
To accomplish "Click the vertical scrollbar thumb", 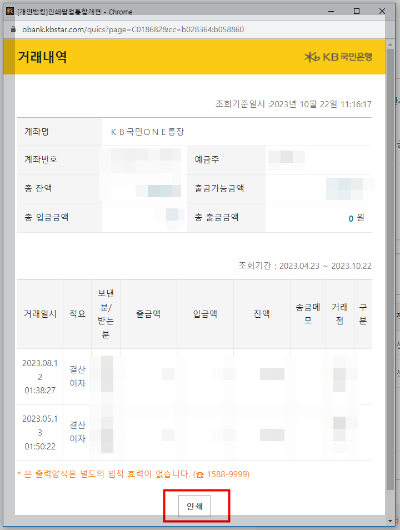I will (390, 269).
